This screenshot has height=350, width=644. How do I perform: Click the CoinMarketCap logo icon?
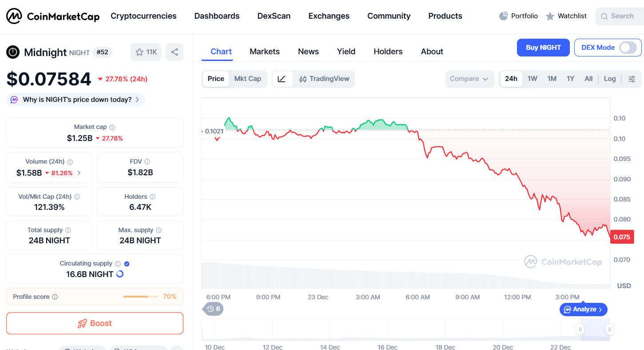click(14, 16)
